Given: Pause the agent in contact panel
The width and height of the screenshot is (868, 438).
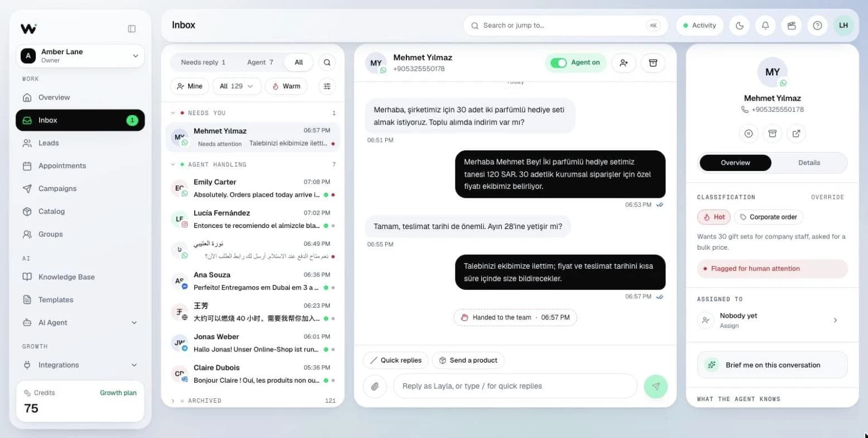Looking at the screenshot, I should click(749, 134).
